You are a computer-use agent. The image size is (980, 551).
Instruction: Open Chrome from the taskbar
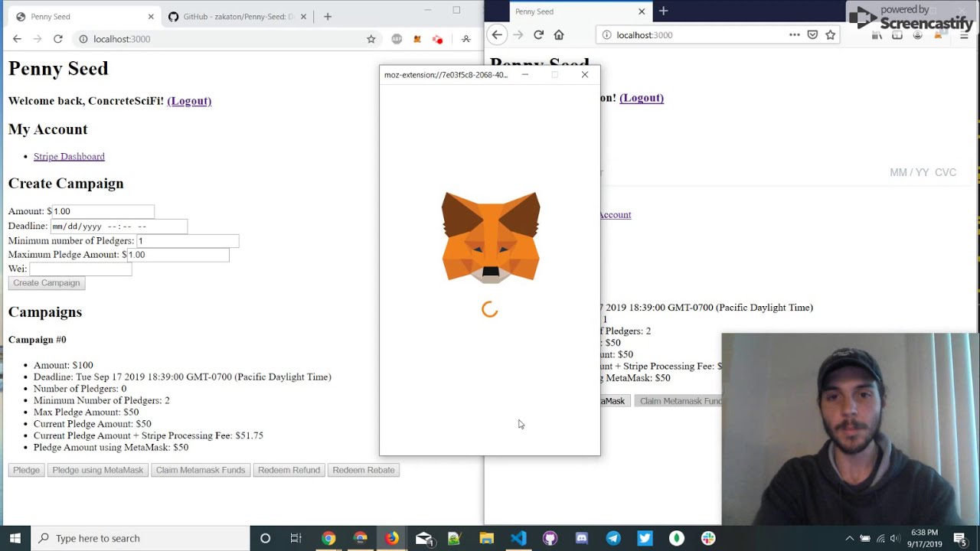tap(328, 538)
